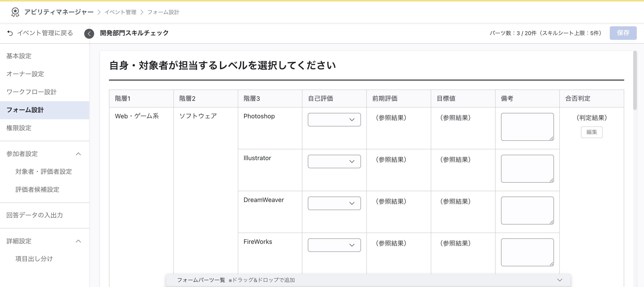This screenshot has height=287, width=644.
Task: Click the 保存 button
Action: point(623,33)
